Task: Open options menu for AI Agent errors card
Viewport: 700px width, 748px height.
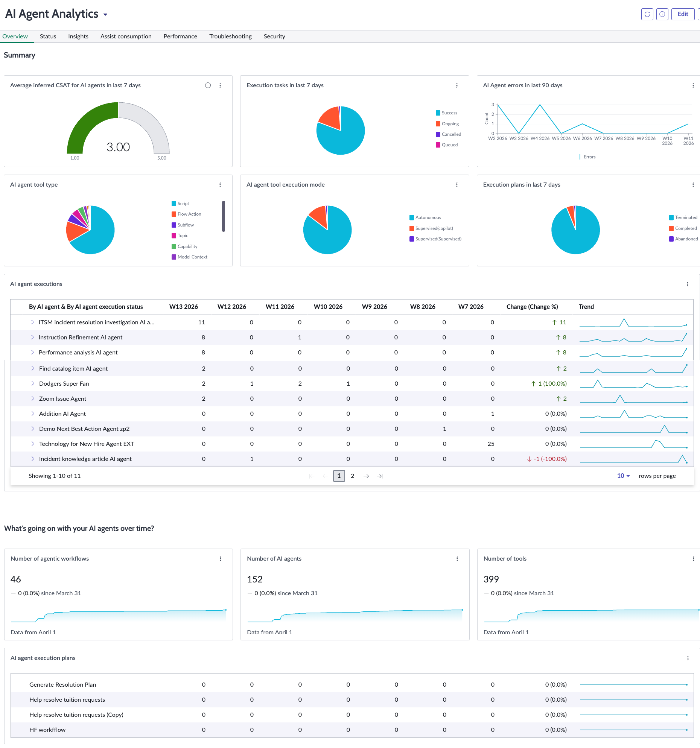Action: click(693, 85)
